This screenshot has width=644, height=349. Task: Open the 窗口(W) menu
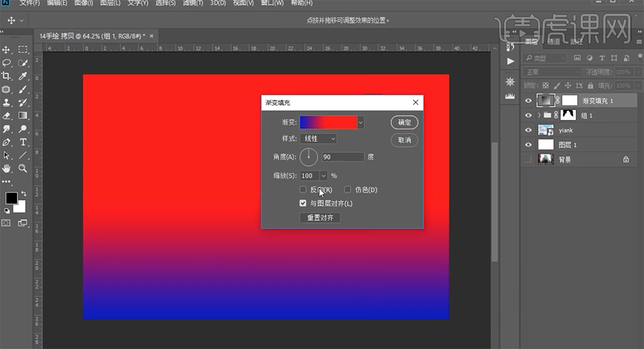[x=273, y=3]
